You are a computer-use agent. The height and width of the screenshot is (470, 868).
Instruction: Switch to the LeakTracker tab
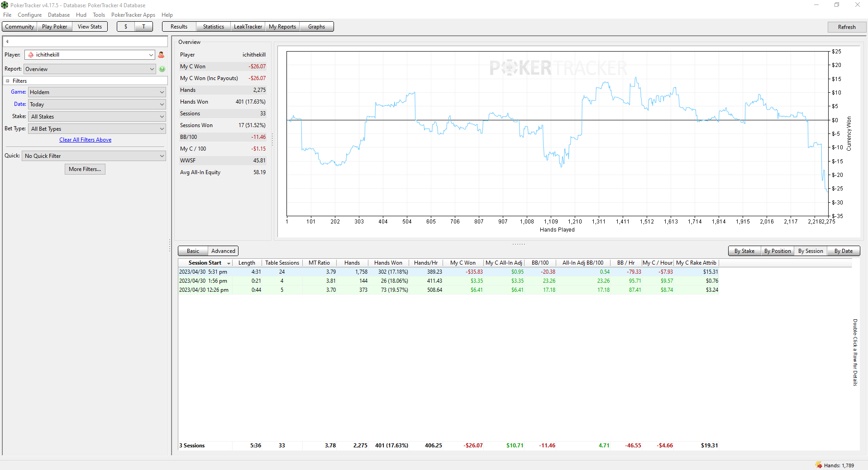coord(248,27)
